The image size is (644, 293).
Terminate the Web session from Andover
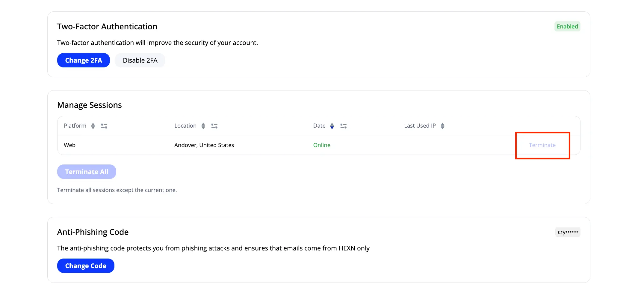click(542, 145)
